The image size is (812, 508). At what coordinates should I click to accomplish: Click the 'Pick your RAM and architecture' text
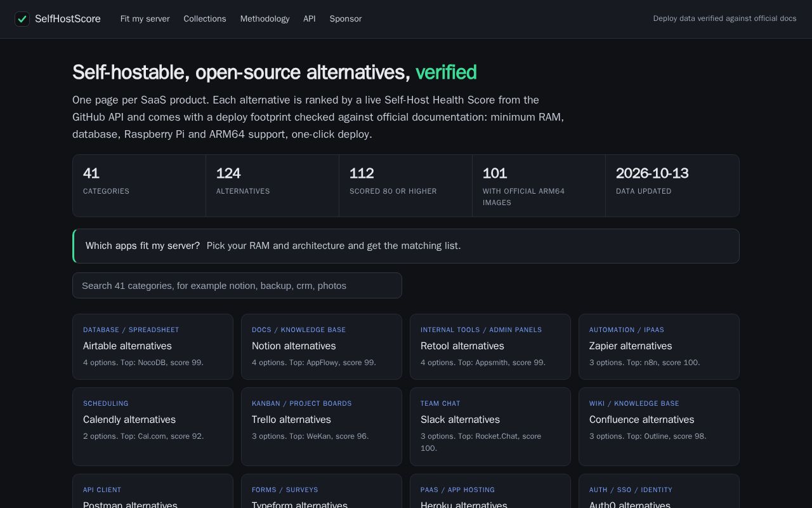(276, 246)
